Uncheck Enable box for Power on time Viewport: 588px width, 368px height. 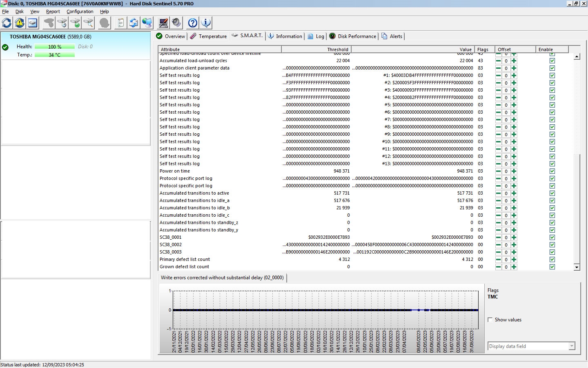tap(552, 171)
